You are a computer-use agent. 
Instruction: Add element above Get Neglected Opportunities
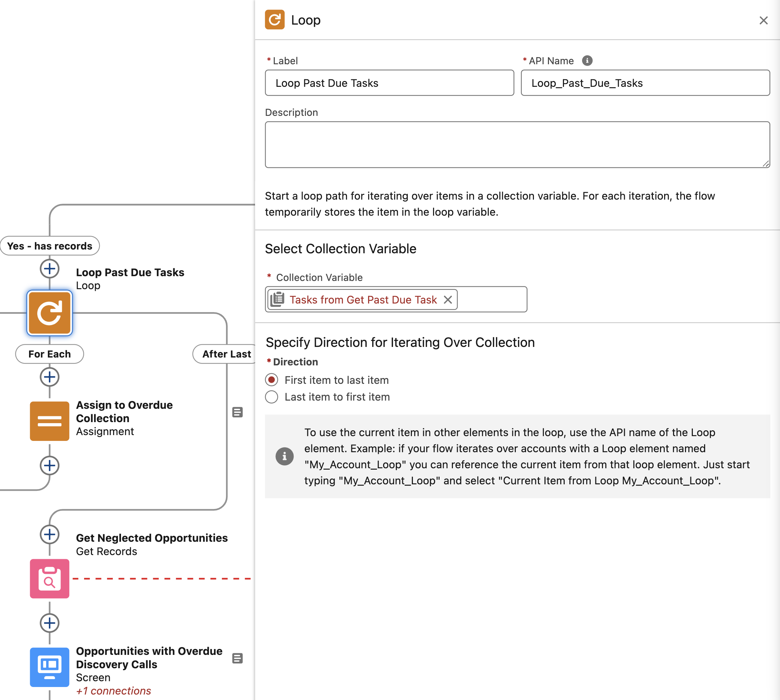(x=50, y=534)
